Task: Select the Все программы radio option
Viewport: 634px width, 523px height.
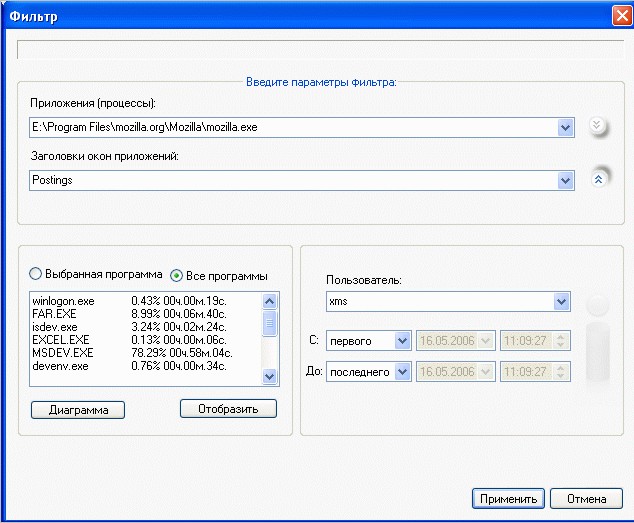Action: pyautogui.click(x=177, y=275)
